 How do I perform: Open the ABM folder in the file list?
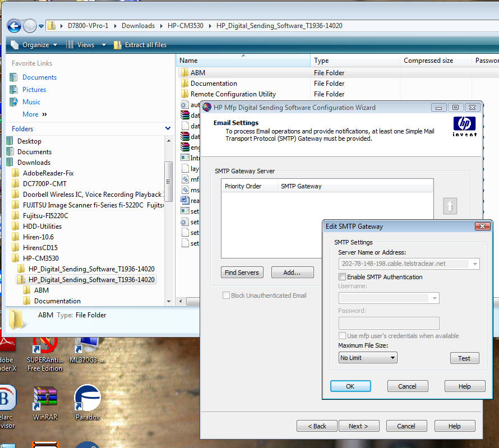point(197,73)
